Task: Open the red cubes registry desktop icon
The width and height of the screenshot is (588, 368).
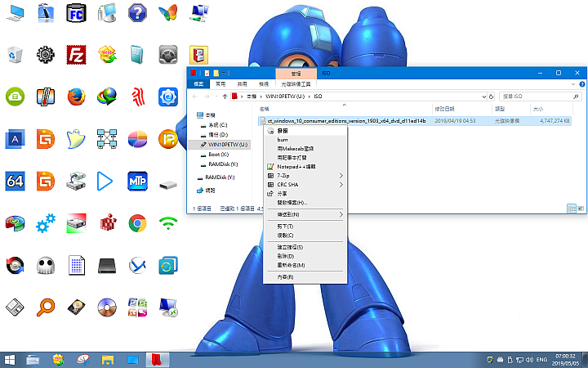Action: click(107, 222)
